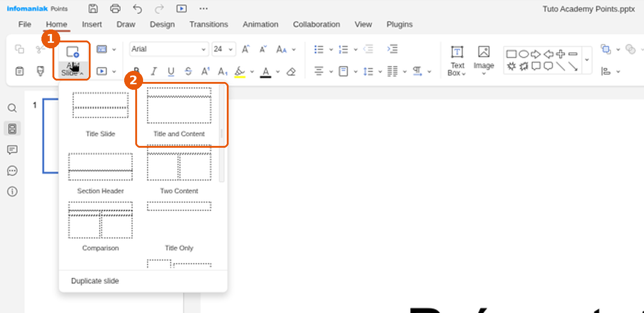Choose the Section Header layout
The width and height of the screenshot is (644, 313).
[x=100, y=173]
